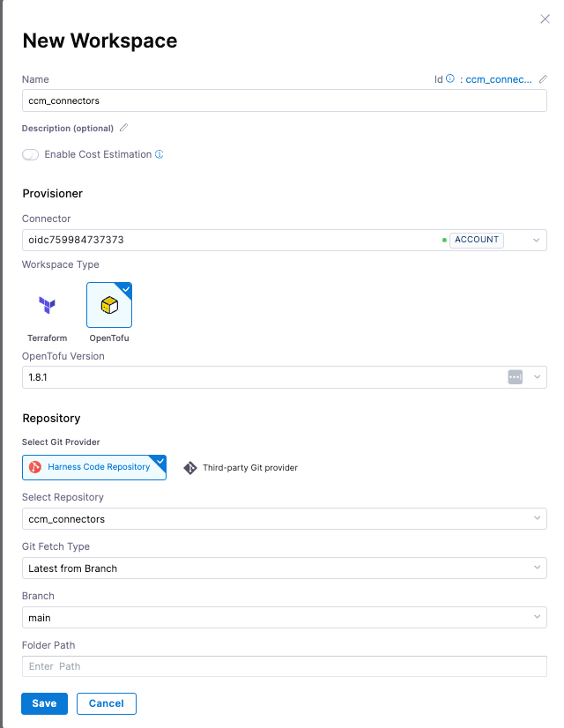Select the Terraform workspace type icon
Image resolution: width=564 pixels, height=728 pixels.
[x=47, y=306]
